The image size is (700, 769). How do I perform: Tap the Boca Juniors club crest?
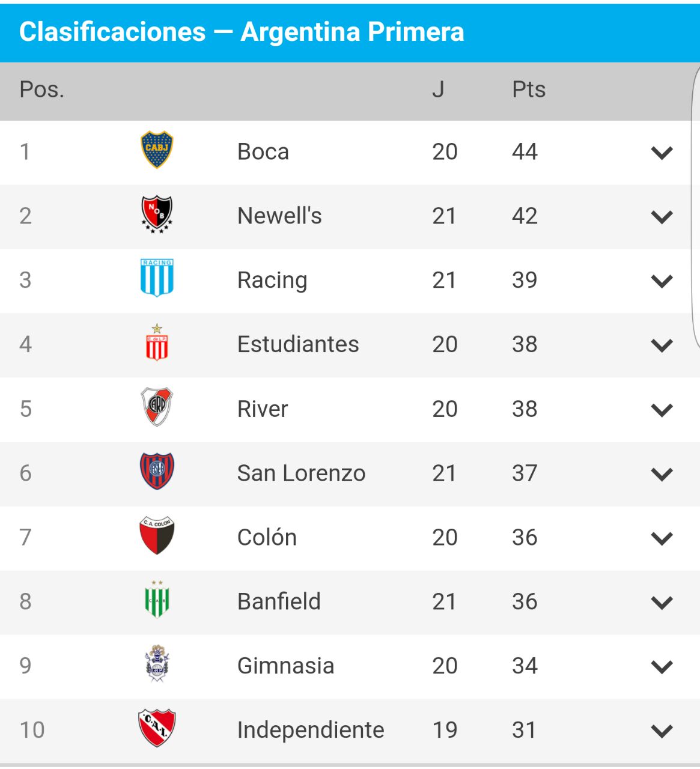coord(157,150)
